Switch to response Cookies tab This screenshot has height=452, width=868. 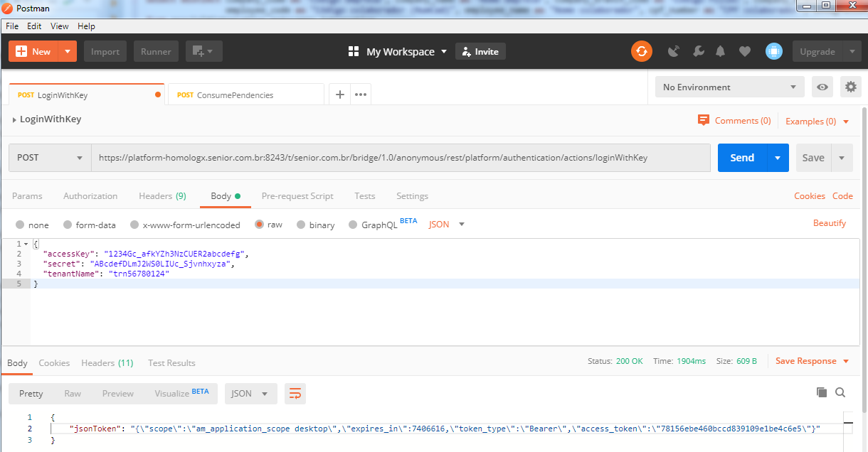coord(54,362)
